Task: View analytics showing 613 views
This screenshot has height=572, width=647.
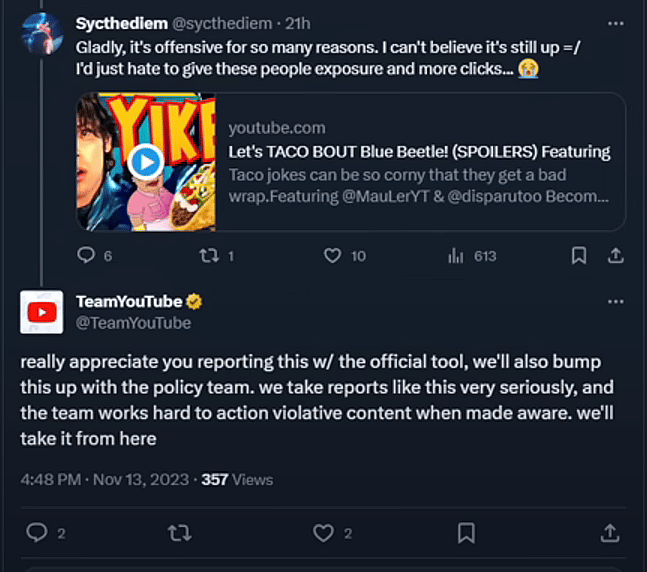Action: (456, 256)
